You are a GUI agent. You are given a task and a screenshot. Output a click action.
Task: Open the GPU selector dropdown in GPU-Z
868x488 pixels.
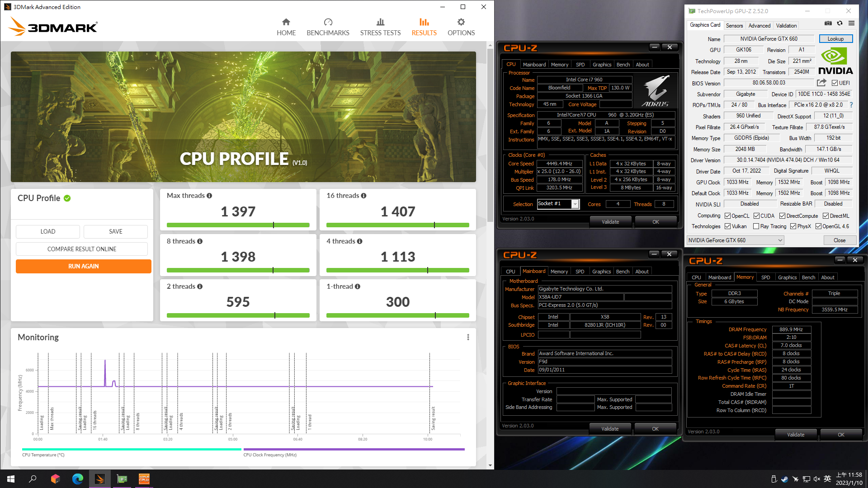pyautogui.click(x=736, y=240)
